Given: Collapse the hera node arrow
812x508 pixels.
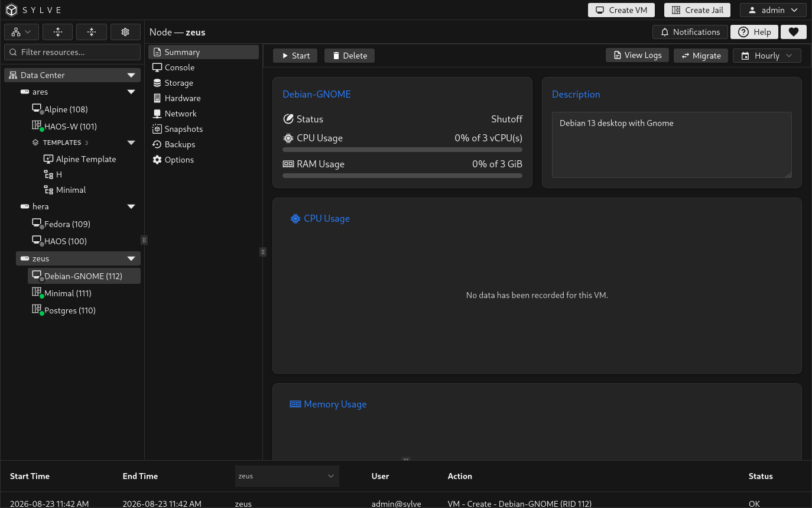Looking at the screenshot, I should (x=131, y=206).
